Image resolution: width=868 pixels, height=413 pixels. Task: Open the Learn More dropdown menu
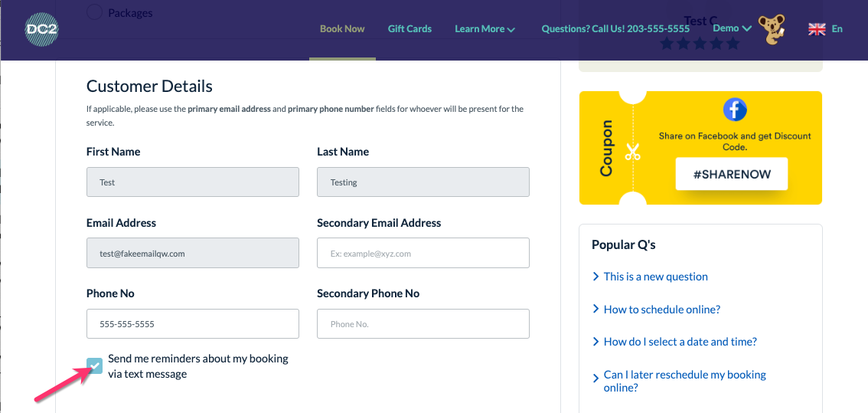[x=485, y=29]
